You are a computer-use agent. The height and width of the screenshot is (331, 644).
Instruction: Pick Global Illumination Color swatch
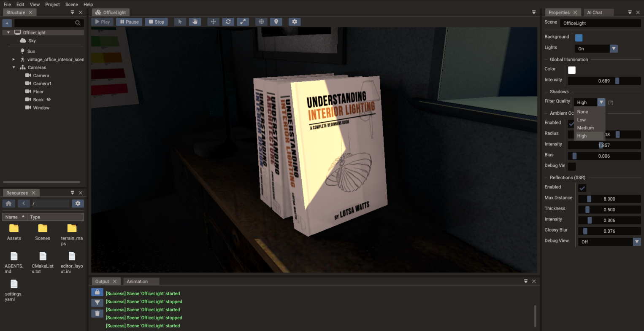tap(572, 70)
